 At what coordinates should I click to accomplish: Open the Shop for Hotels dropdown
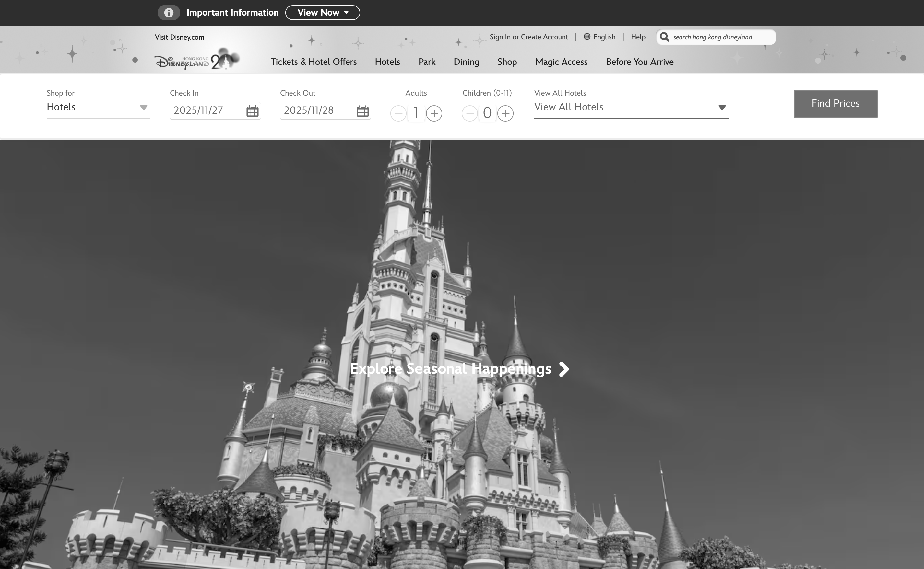[98, 107]
